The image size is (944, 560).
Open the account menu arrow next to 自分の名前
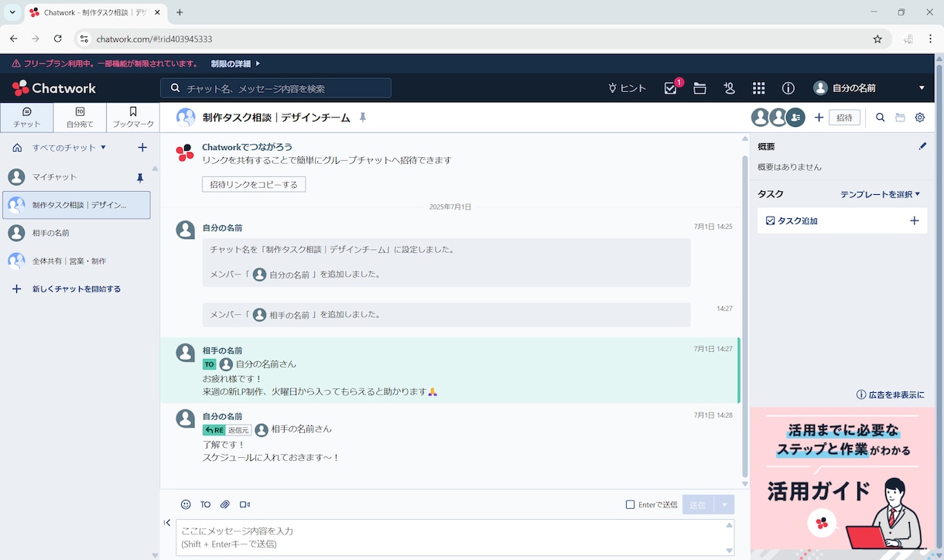(x=922, y=88)
